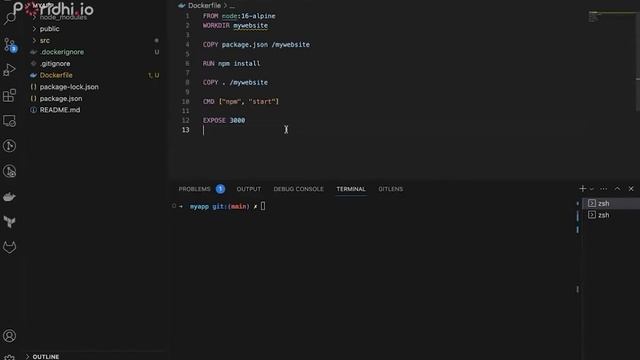The height and width of the screenshot is (360, 640).
Task: Open the Extensions view
Action: coord(9,96)
